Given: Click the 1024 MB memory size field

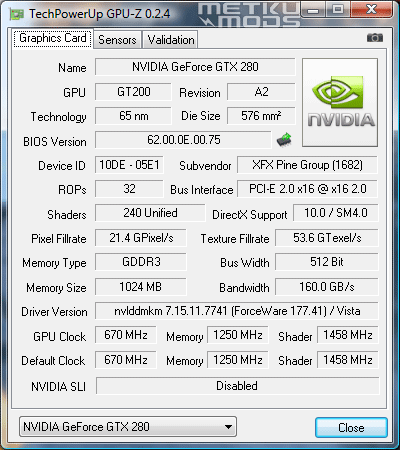Looking at the screenshot, I should tap(141, 287).
